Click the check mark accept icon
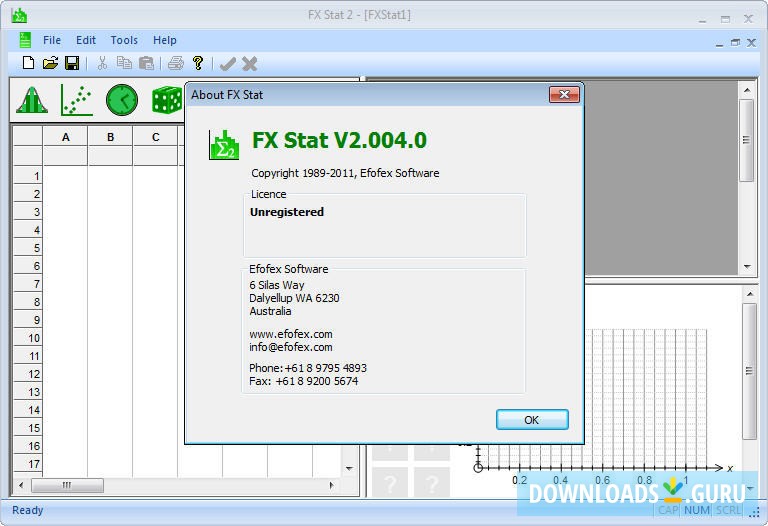The width and height of the screenshot is (768, 526). click(x=227, y=64)
